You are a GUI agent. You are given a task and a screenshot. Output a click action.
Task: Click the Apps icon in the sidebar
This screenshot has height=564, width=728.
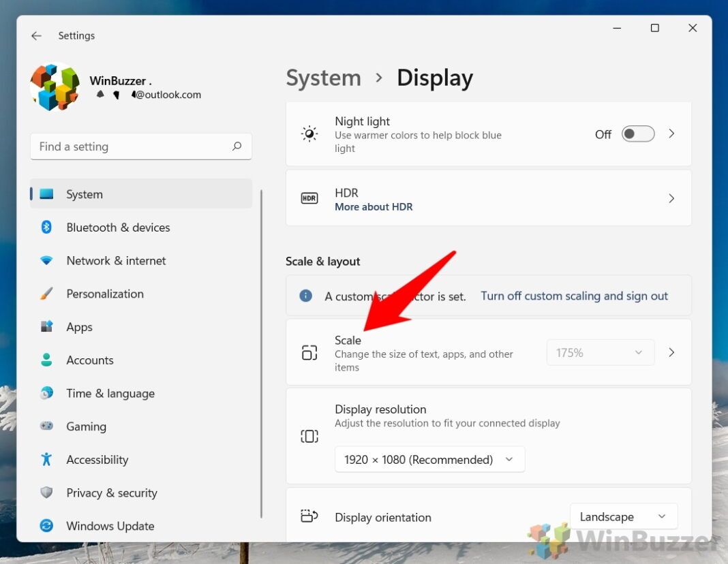point(46,326)
